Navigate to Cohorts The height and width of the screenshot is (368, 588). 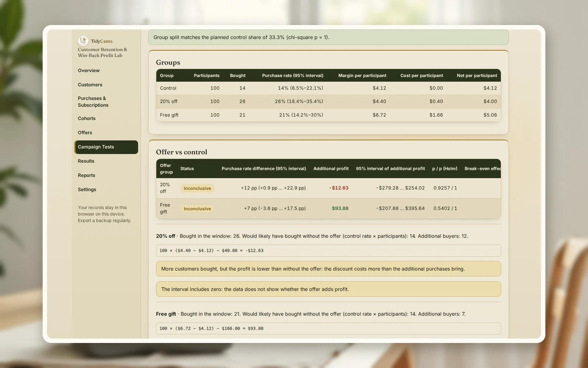pyautogui.click(x=87, y=118)
